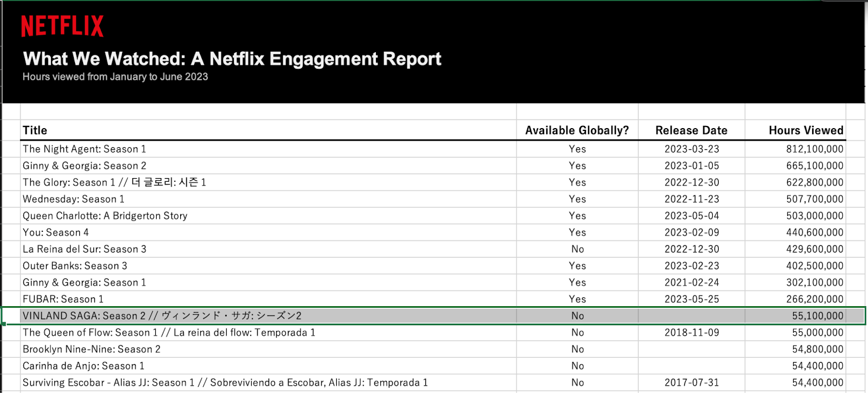Select the Hours Viewed column header
Screen dimensions: 868x393
point(795,130)
